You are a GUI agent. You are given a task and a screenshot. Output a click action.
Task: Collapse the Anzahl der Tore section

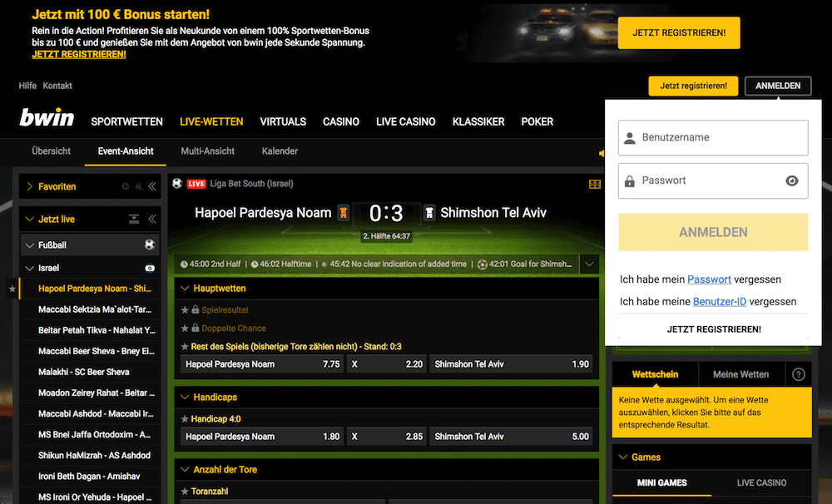coord(186,470)
